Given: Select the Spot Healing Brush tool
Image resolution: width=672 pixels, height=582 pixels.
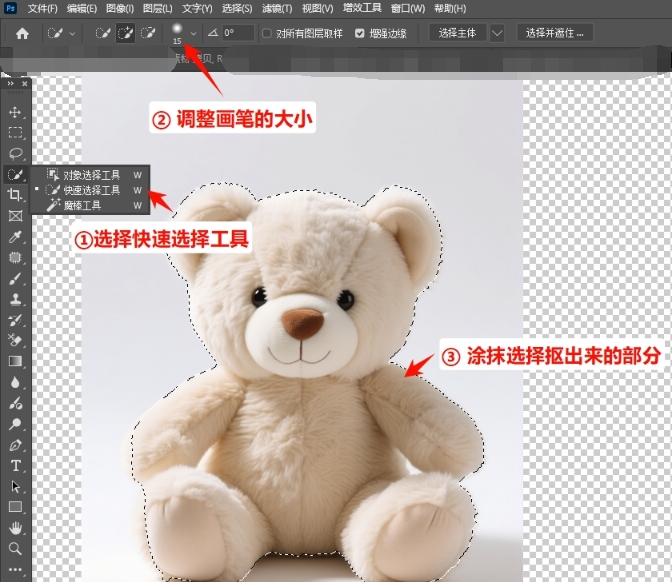Looking at the screenshot, I should point(15,258).
